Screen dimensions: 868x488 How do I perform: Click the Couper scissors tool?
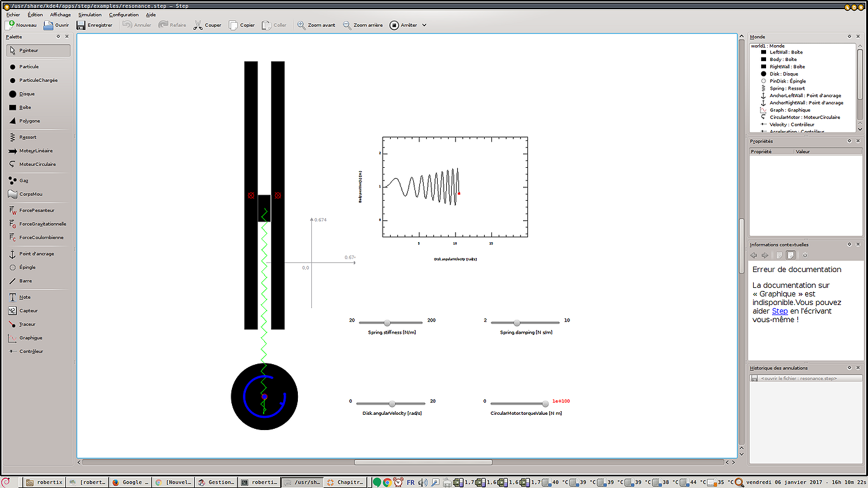point(208,25)
